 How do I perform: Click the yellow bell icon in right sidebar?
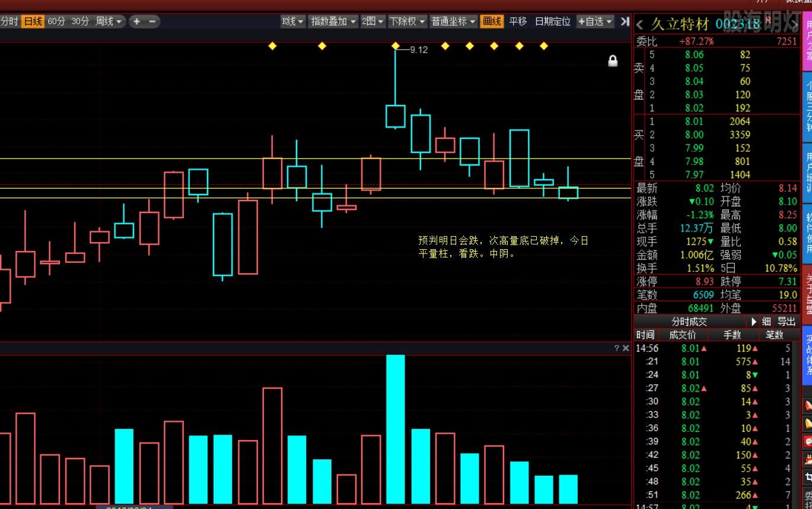click(x=808, y=424)
